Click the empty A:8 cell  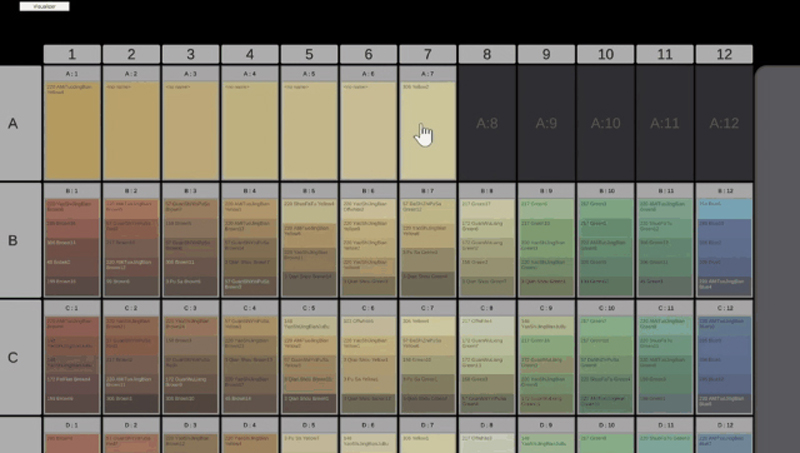(487, 123)
